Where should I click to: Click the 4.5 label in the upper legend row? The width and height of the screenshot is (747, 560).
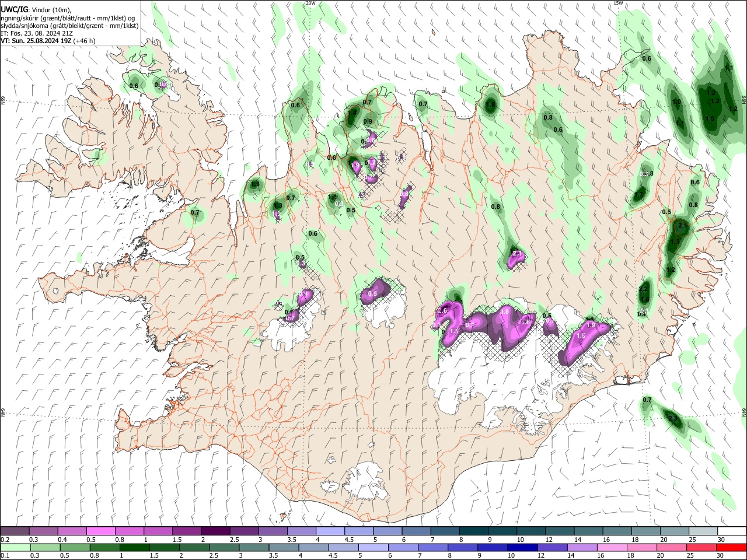pos(349,540)
